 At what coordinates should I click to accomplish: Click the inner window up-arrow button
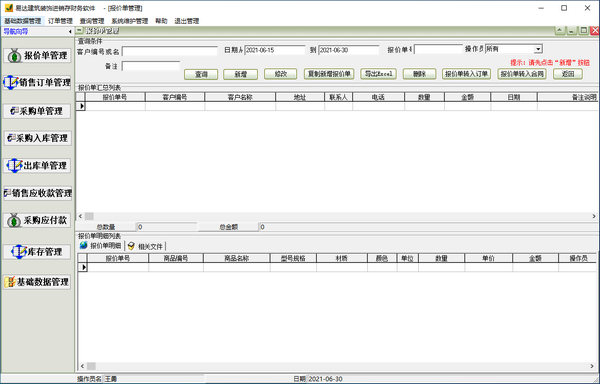(x=560, y=31)
